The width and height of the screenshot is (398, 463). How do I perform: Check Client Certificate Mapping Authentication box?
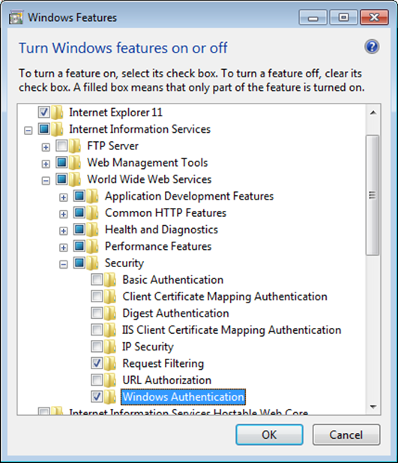click(x=97, y=296)
